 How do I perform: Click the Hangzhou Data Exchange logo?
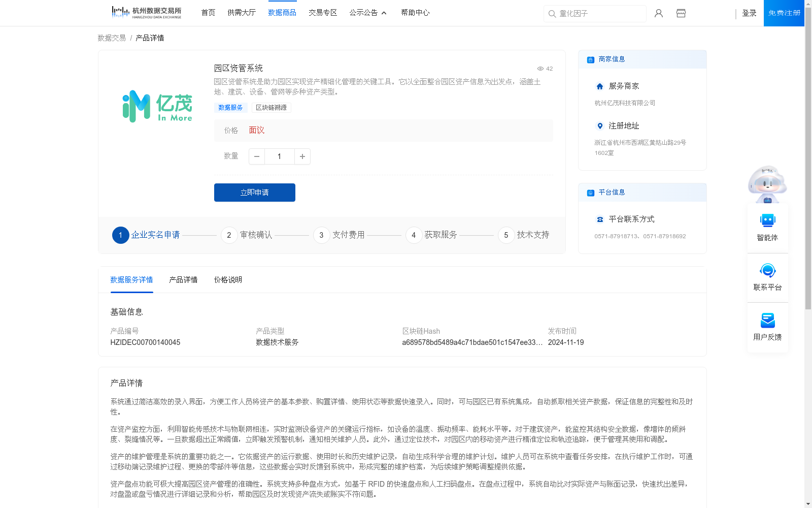point(146,13)
